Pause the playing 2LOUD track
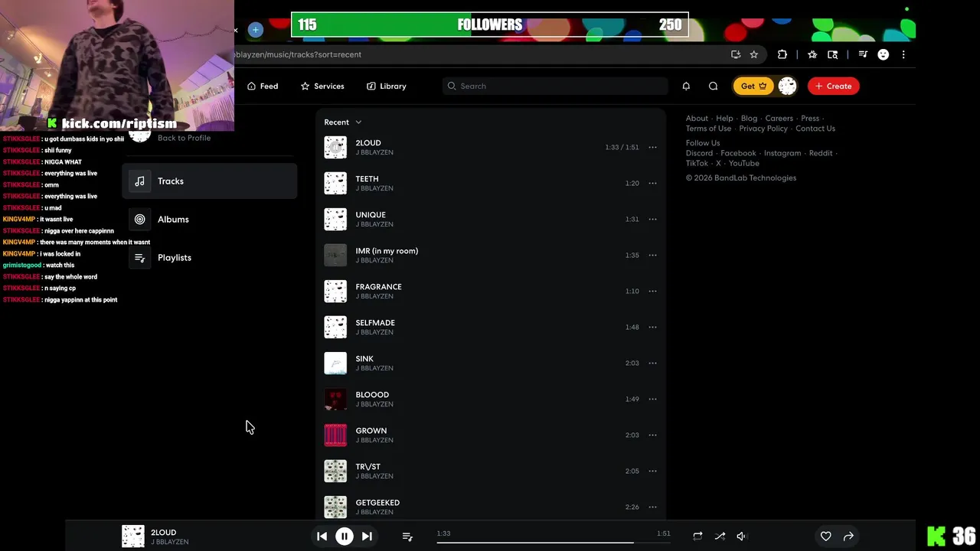The width and height of the screenshot is (980, 551). point(345,536)
